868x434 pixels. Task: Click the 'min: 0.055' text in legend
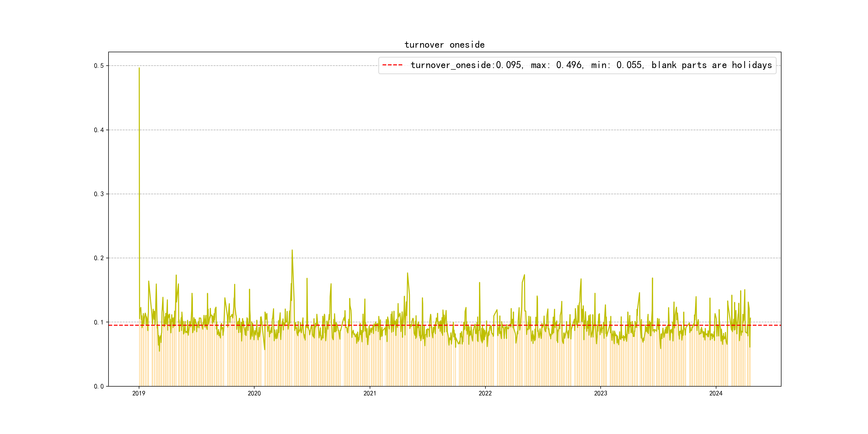click(x=617, y=65)
